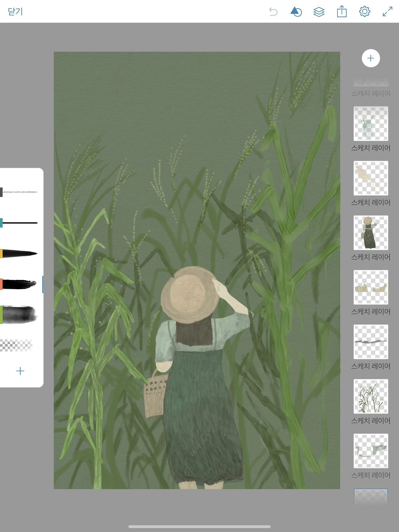The height and width of the screenshot is (532, 399).
Task: Tap the undo arrow icon
Action: [273, 12]
